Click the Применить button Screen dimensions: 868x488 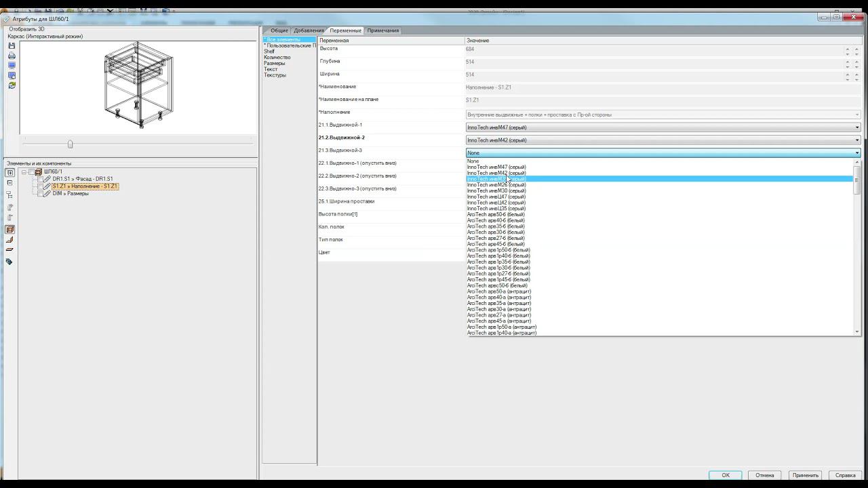806,475
